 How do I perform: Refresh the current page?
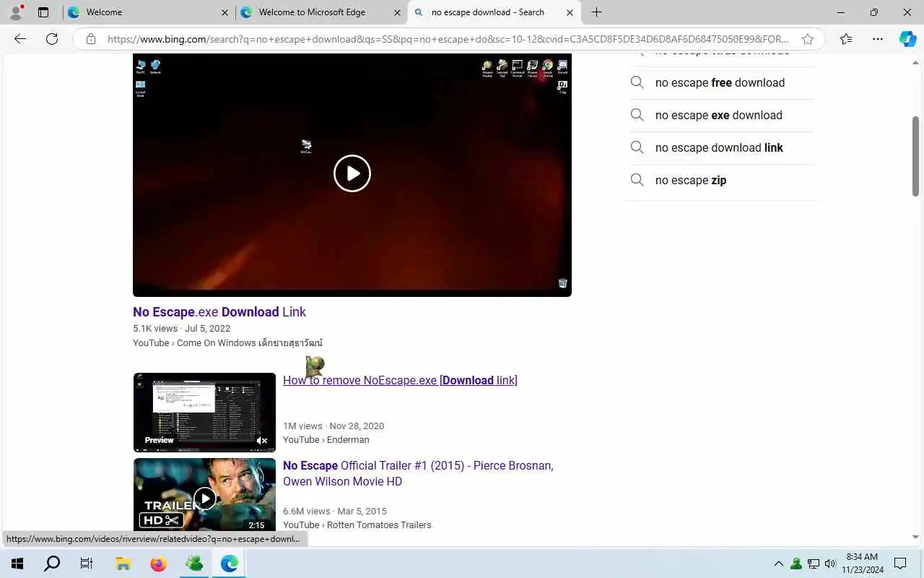52,39
